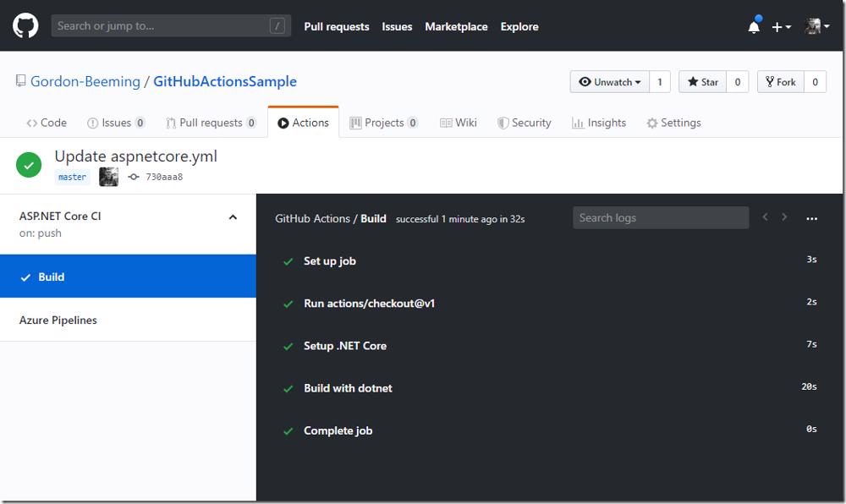Expand the Setup .NET Core step
The width and height of the screenshot is (846, 504).
click(x=549, y=346)
